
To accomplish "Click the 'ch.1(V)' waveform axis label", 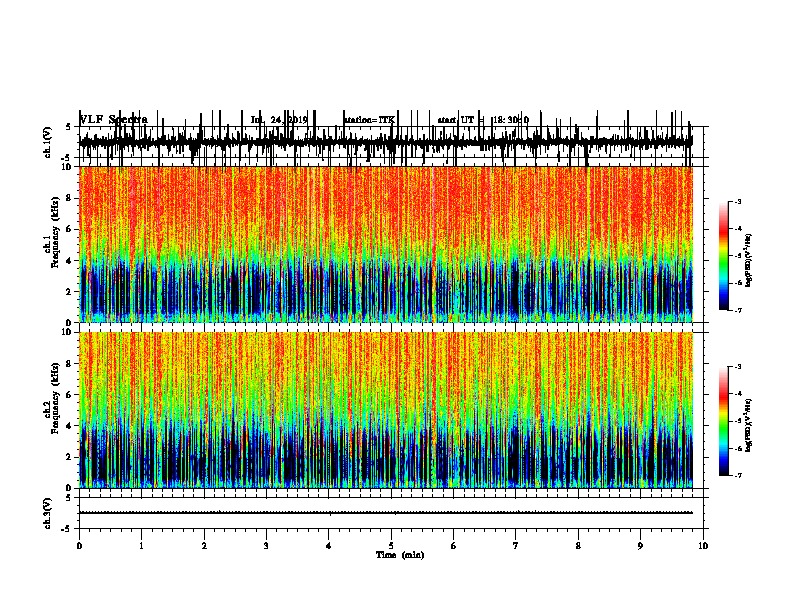I will [47, 142].
